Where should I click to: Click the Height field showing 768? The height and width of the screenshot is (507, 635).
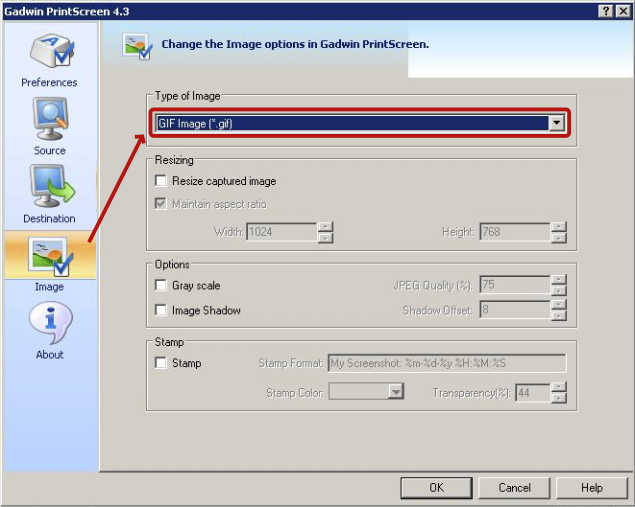(514, 232)
